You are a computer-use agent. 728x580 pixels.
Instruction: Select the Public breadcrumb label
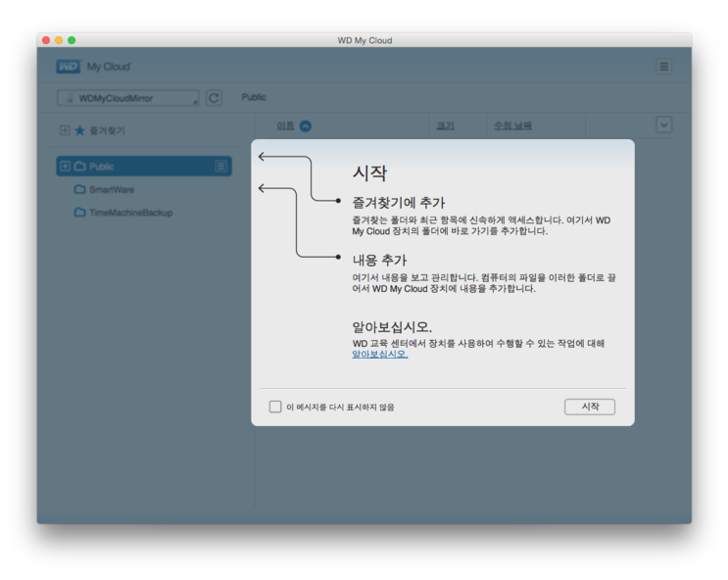tap(254, 97)
